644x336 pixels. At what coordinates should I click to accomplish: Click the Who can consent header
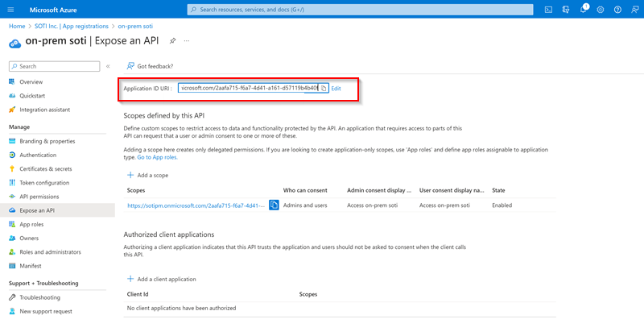(x=305, y=190)
